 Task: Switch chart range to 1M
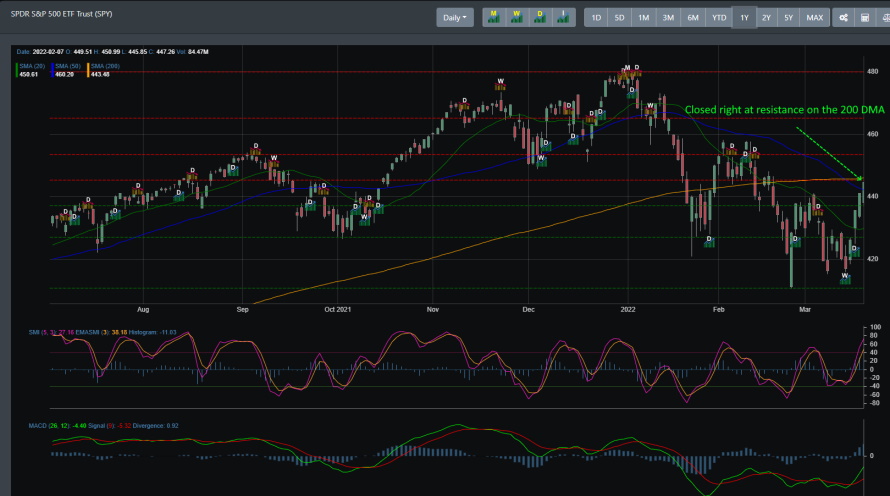point(644,18)
